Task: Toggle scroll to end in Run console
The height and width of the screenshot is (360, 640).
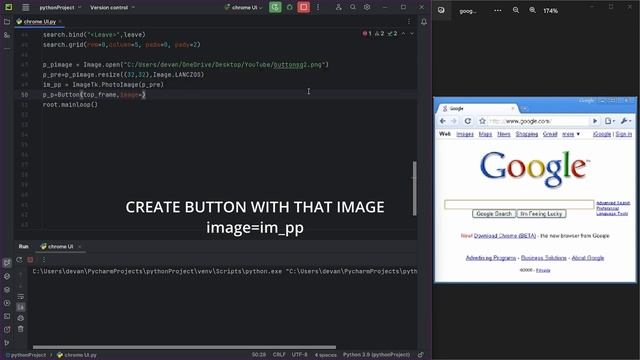Action: click(x=20, y=307)
